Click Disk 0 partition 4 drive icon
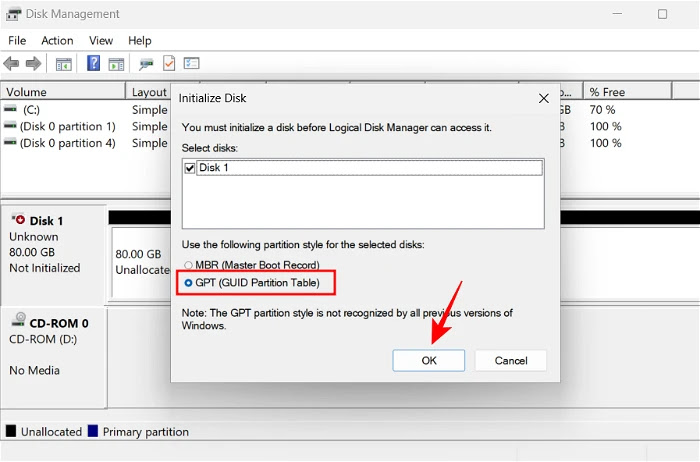The height and width of the screenshot is (462, 700). pos(10,142)
